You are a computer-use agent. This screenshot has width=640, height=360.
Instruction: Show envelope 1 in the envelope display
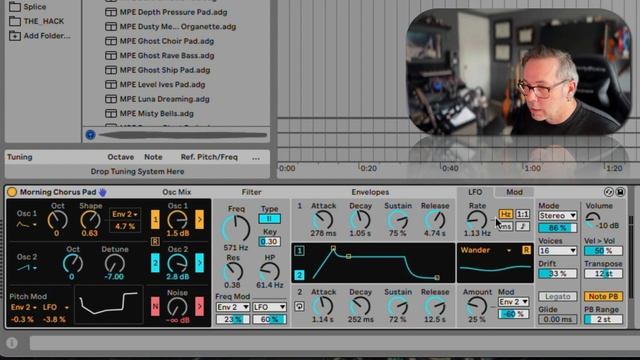coord(299,251)
